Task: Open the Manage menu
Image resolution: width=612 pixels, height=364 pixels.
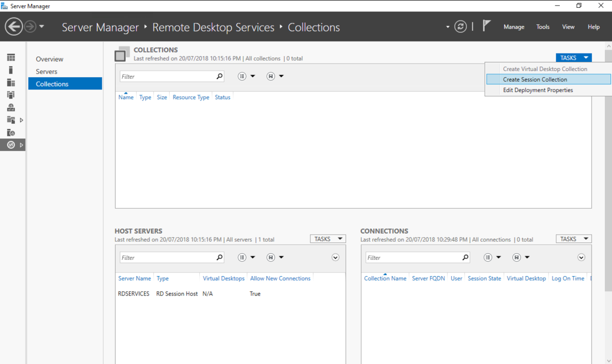Action: 514,27
